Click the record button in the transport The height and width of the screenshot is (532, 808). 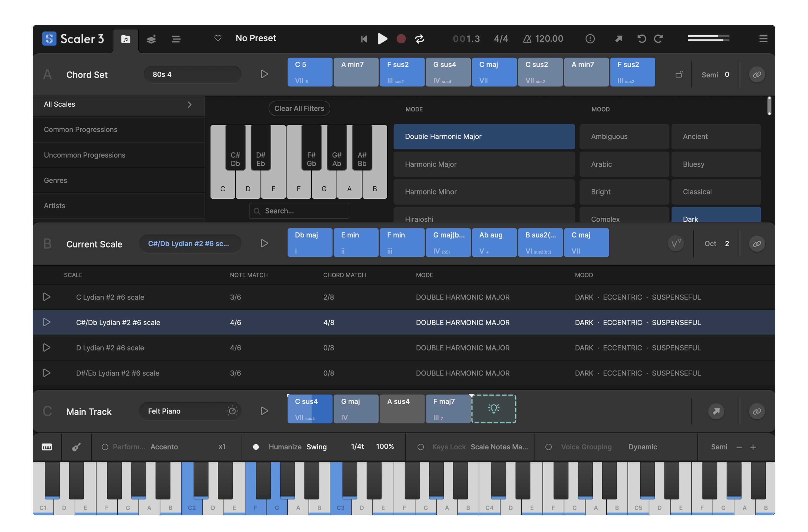click(x=401, y=39)
